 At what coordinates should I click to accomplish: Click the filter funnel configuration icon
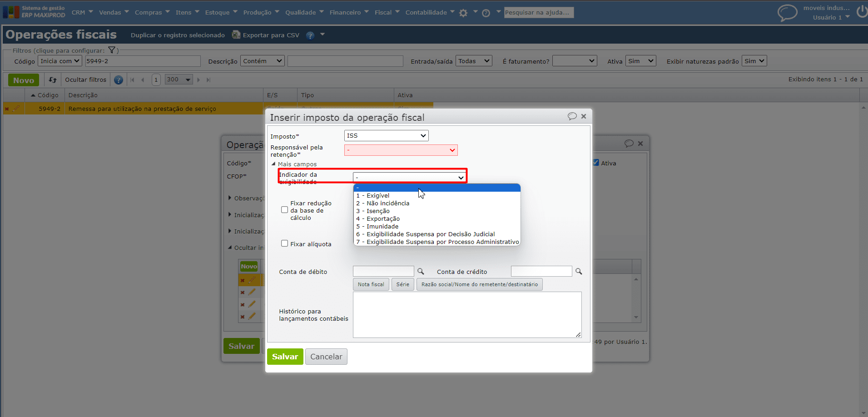click(112, 50)
